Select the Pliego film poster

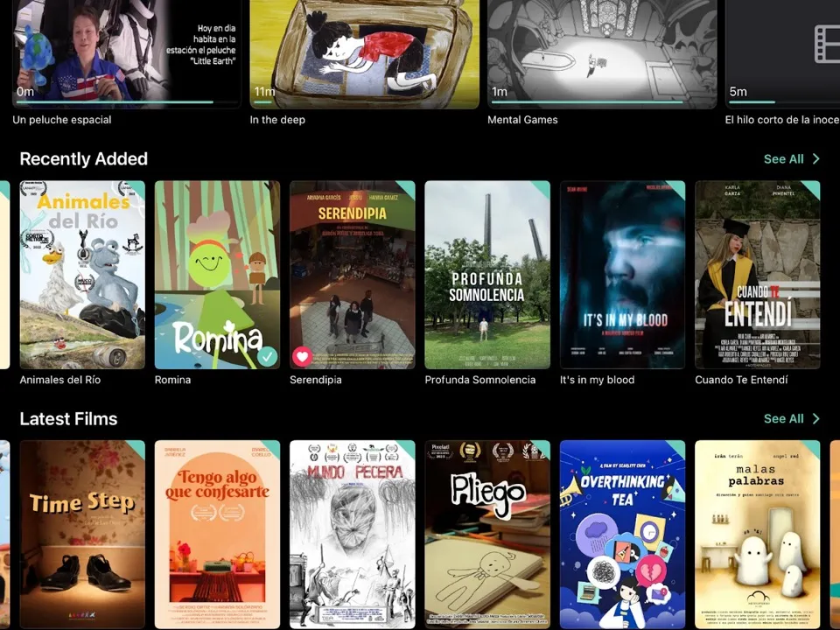[487, 535]
